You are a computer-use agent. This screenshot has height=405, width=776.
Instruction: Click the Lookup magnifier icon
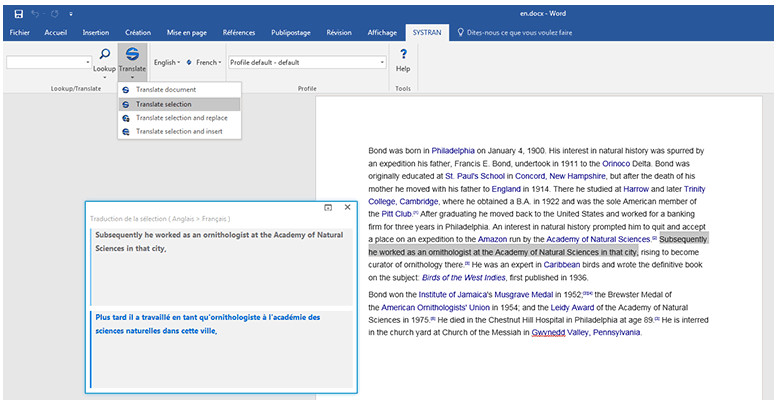tap(105, 53)
